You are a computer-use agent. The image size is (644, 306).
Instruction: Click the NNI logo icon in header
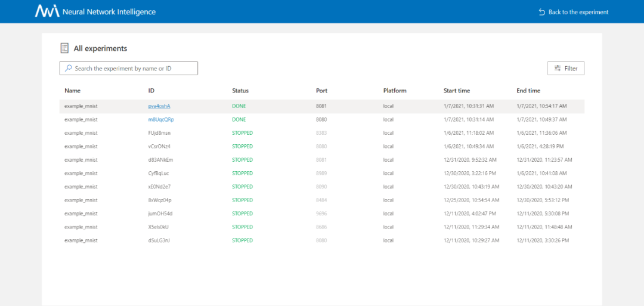click(47, 11)
